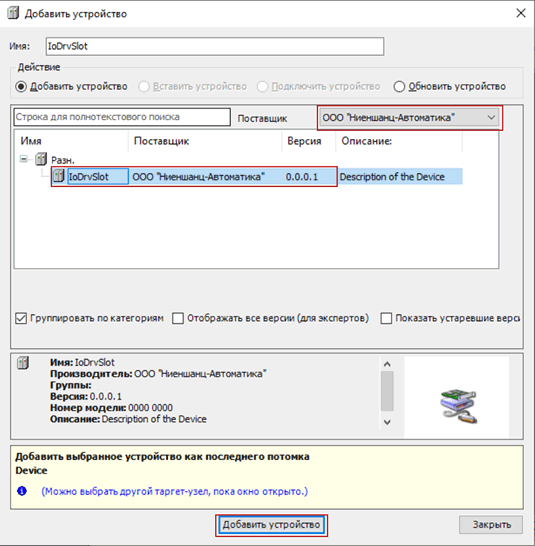
Task: Click the device preview image thumbnail
Action: point(458,407)
